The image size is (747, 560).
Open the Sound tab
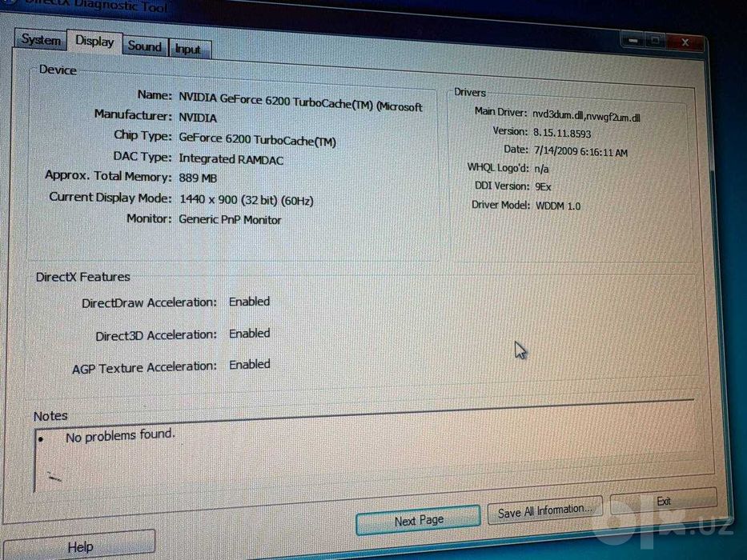[145, 46]
